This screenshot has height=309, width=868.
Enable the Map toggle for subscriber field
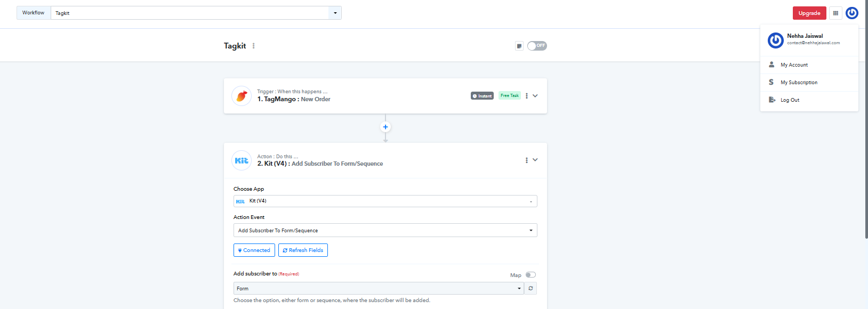531,275
